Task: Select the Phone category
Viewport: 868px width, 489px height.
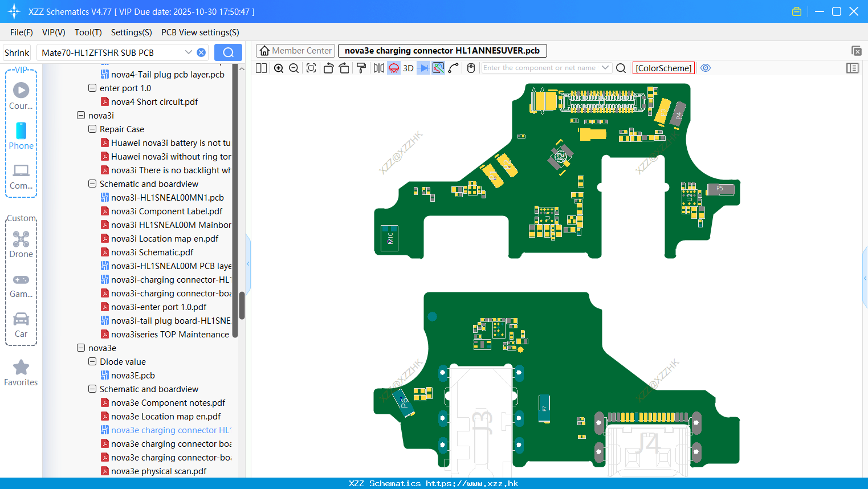Action: [21, 136]
